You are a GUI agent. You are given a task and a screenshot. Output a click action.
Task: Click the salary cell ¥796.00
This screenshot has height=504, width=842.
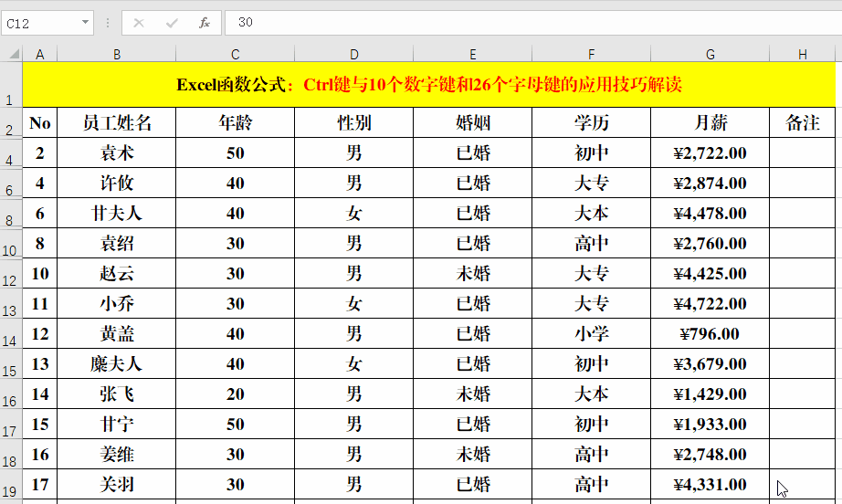(x=710, y=333)
